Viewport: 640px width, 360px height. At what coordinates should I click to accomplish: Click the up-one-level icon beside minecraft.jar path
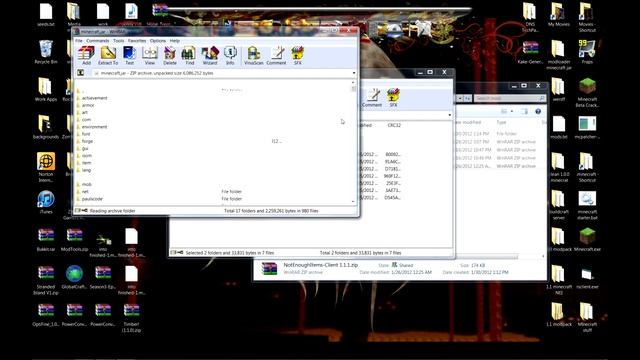[x=80, y=73]
